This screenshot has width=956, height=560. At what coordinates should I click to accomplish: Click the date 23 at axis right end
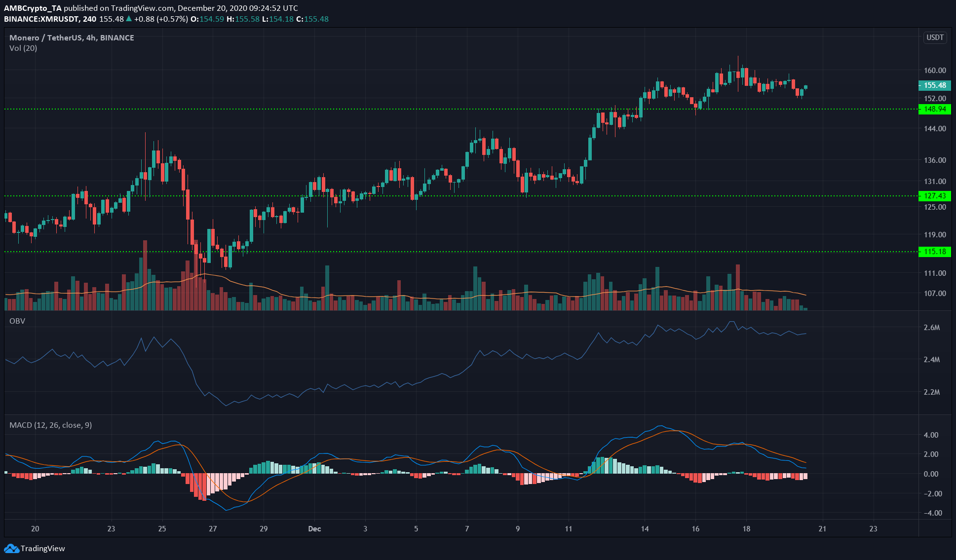click(874, 529)
